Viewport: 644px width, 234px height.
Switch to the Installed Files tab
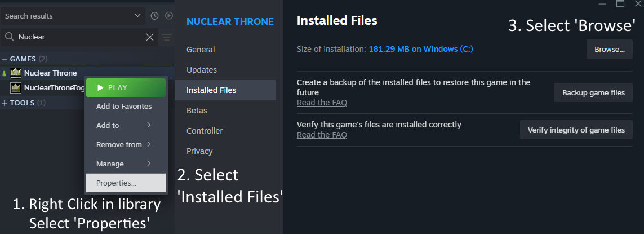pos(211,90)
